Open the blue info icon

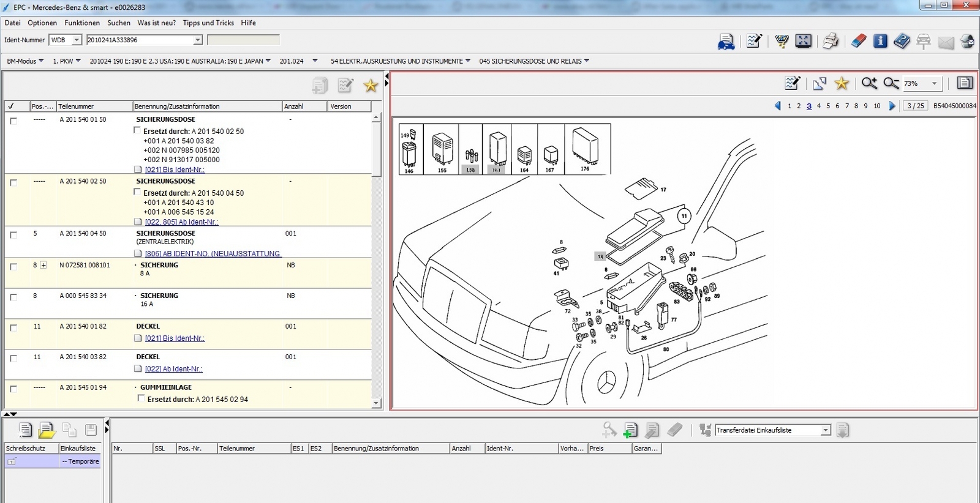point(880,41)
